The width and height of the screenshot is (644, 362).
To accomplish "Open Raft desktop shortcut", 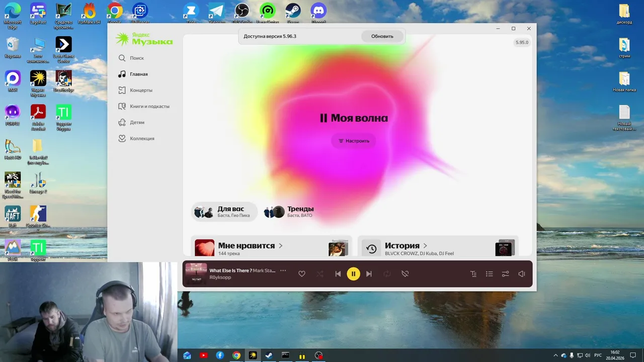I will pos(13,217).
